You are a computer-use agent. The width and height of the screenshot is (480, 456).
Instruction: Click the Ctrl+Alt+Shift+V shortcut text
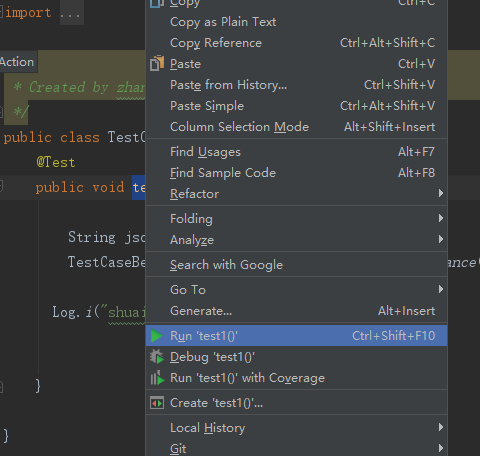[387, 106]
